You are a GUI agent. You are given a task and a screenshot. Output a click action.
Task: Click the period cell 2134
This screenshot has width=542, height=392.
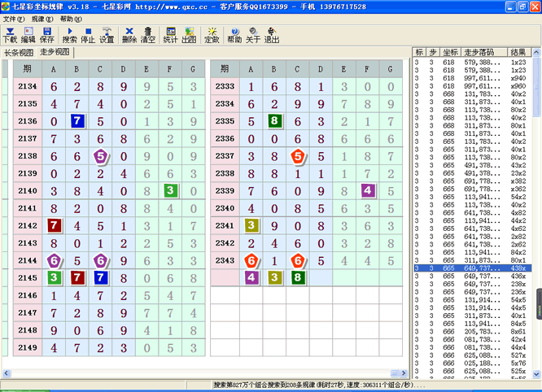coord(28,86)
